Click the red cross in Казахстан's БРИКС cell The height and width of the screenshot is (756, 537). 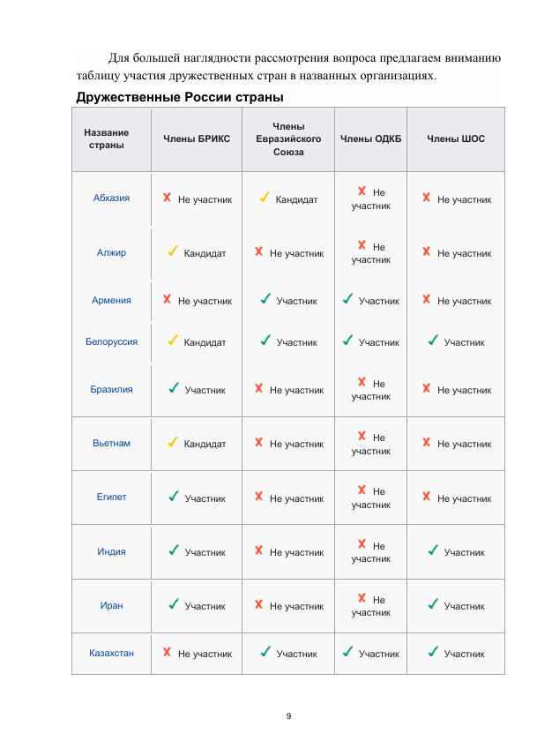[168, 653]
